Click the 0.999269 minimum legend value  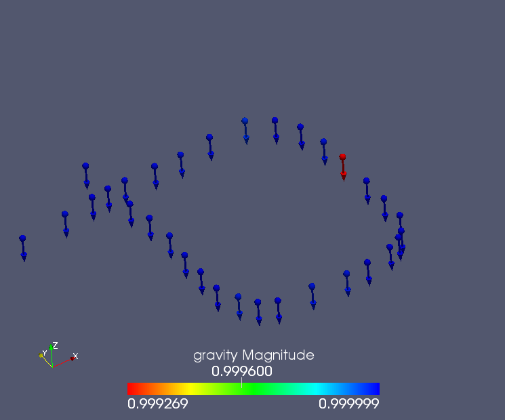tap(158, 404)
